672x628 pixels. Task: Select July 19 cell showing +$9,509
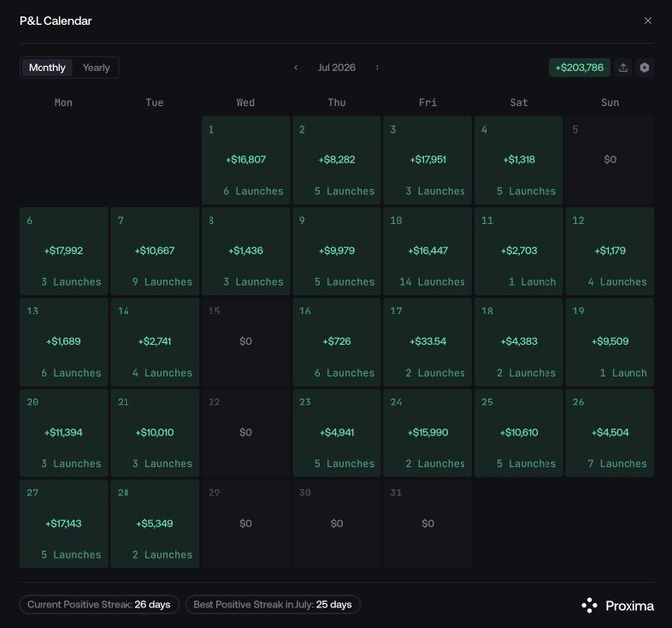(610, 342)
